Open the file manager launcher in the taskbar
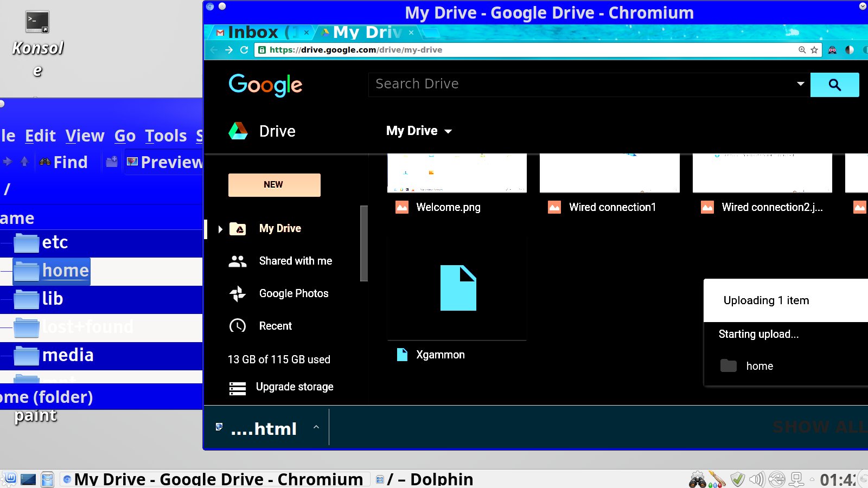The image size is (868, 488). [x=48, y=479]
